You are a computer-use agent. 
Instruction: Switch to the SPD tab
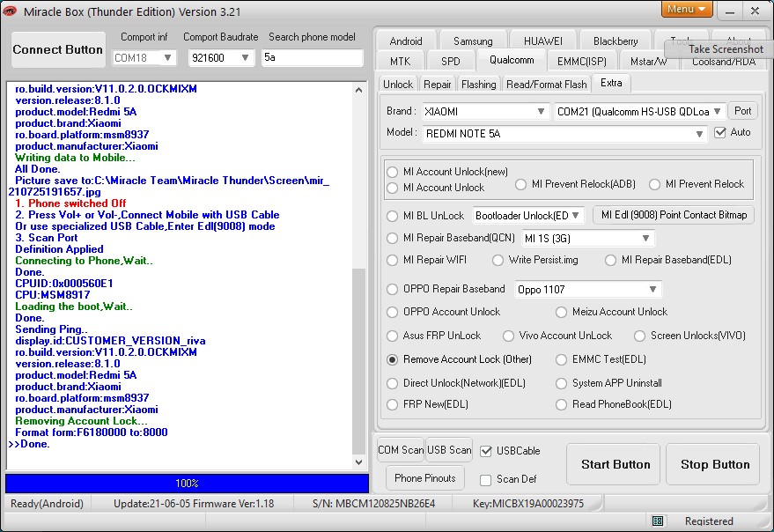(x=451, y=62)
